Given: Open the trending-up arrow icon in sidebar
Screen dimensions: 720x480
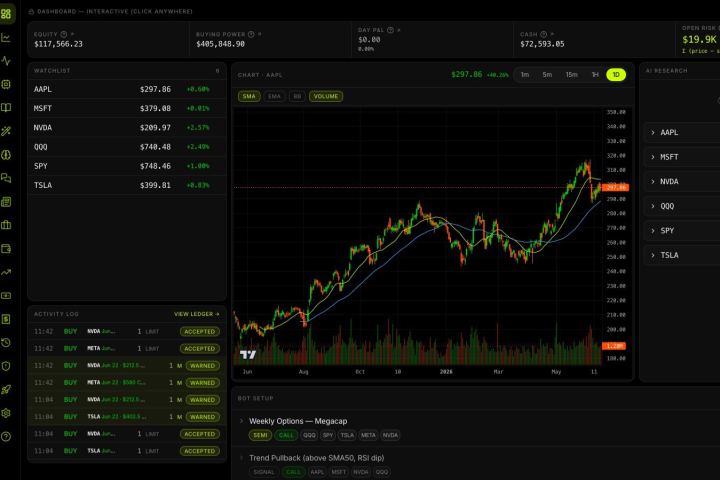Looking at the screenshot, I should point(6,272).
